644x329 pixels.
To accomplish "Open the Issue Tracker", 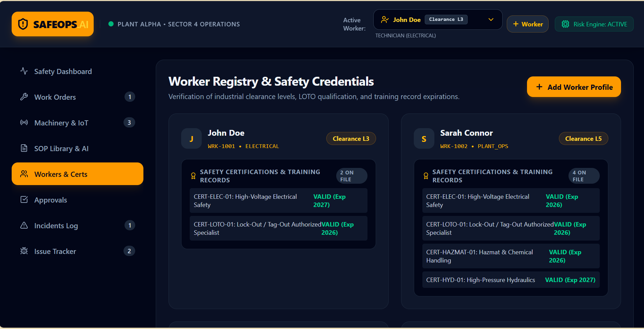I will pos(78,251).
